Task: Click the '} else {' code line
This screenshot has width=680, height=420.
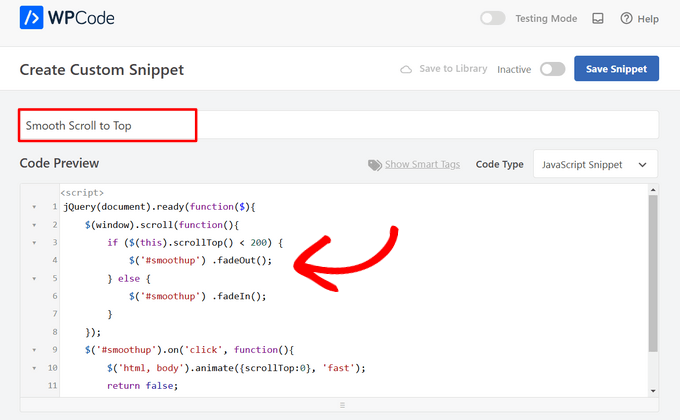Action: [x=129, y=279]
